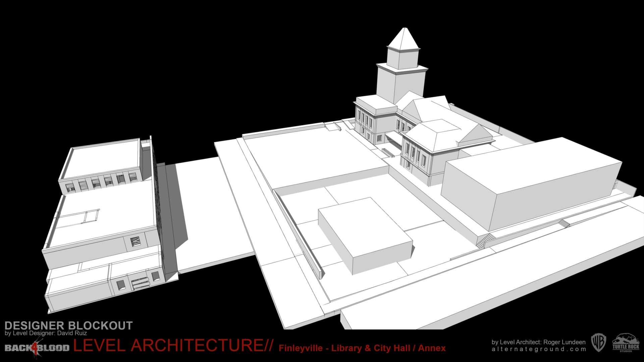644x362 pixels.
Task: Open the alternateground.com link
Action: point(538,349)
